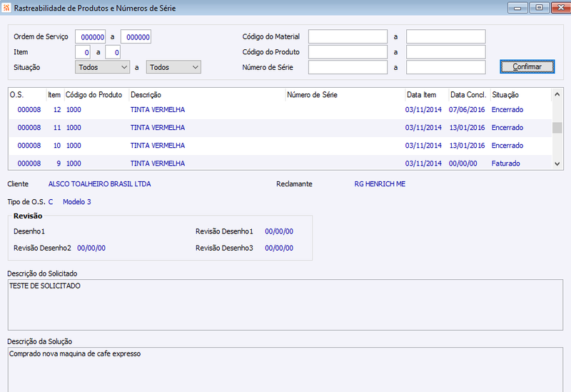Click the second Código do Produto field
Viewport: 571px width, 392px height.
pyautogui.click(x=445, y=52)
